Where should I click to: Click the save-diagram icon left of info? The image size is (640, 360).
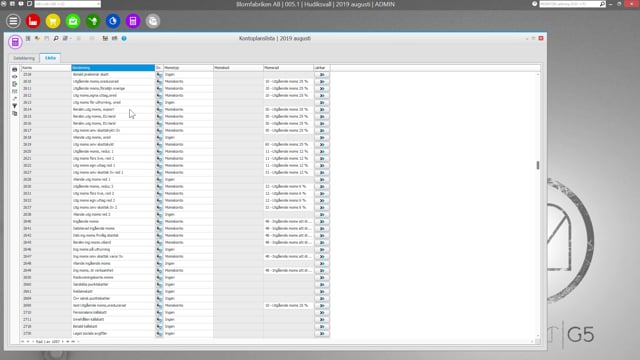pyautogui.click(x=105, y=38)
